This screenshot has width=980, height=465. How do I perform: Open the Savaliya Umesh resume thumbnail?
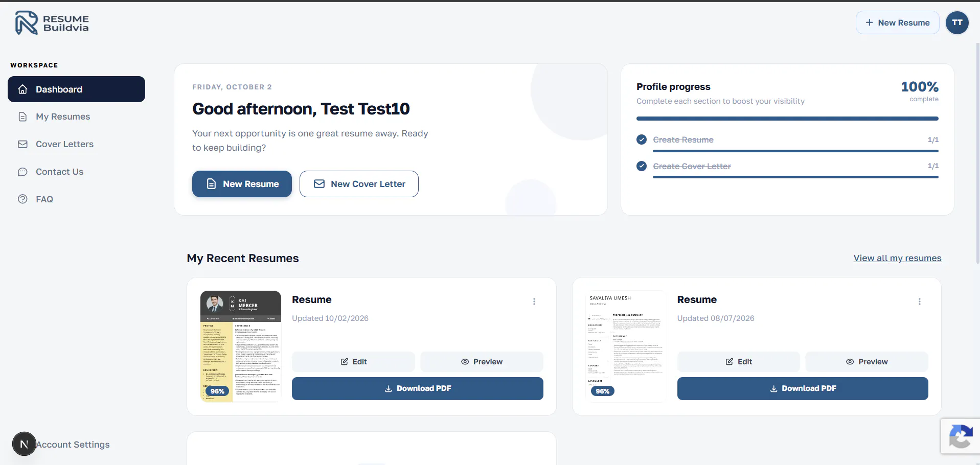pos(626,346)
